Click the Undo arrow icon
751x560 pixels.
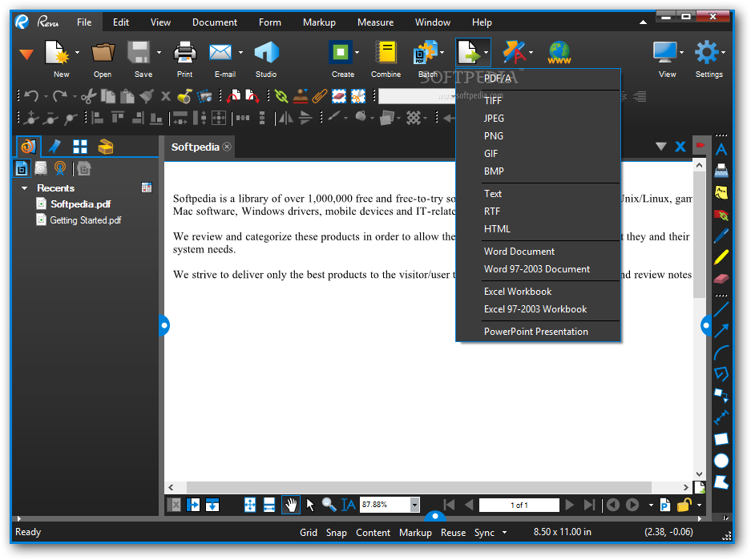(31, 96)
